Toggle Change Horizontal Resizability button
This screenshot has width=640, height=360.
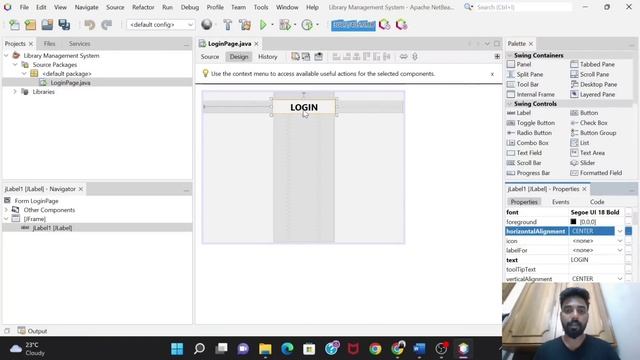(x=403, y=57)
